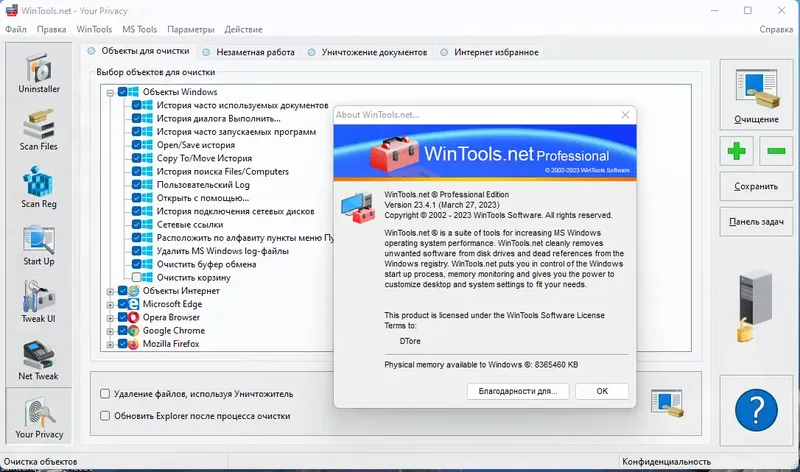Expand the Объекты Интернет tree node
800x472 pixels.
click(110, 291)
